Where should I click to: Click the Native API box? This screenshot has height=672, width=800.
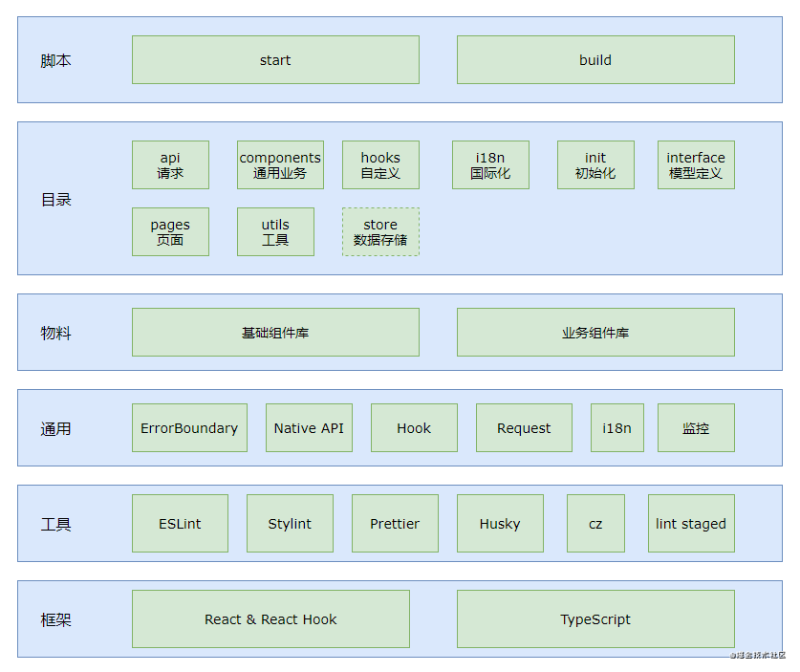[309, 427]
